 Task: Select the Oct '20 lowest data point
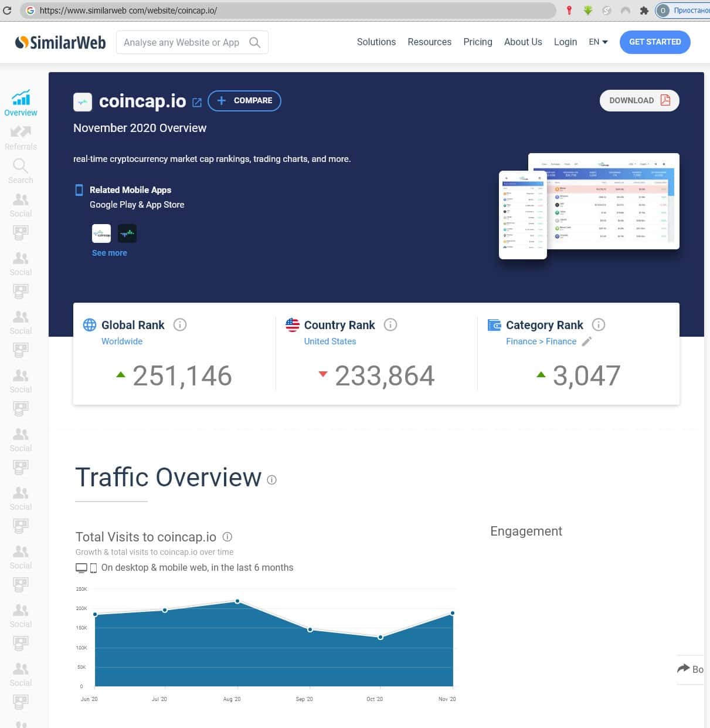coord(381,637)
